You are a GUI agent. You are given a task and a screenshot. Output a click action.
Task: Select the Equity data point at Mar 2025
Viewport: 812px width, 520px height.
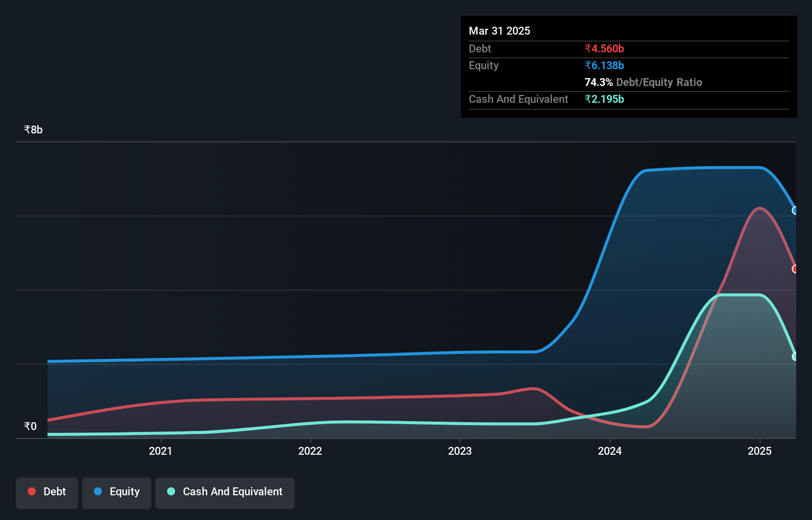click(x=795, y=211)
